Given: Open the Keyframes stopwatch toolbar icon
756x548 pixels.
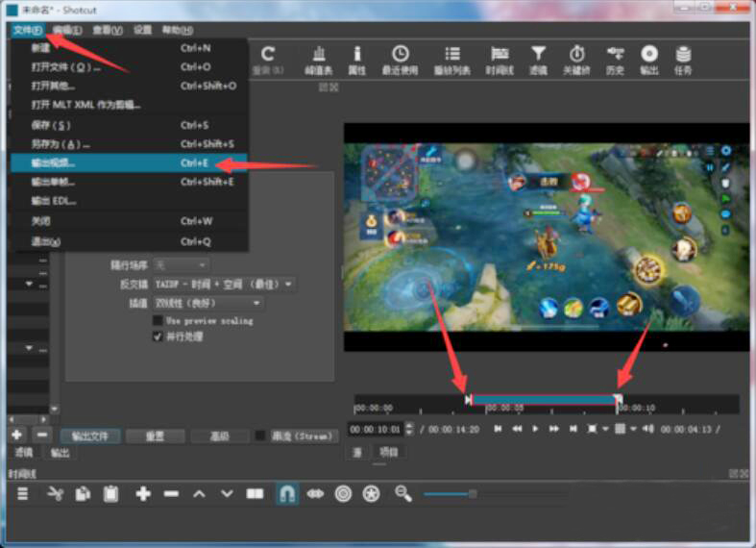Looking at the screenshot, I should click(x=576, y=58).
